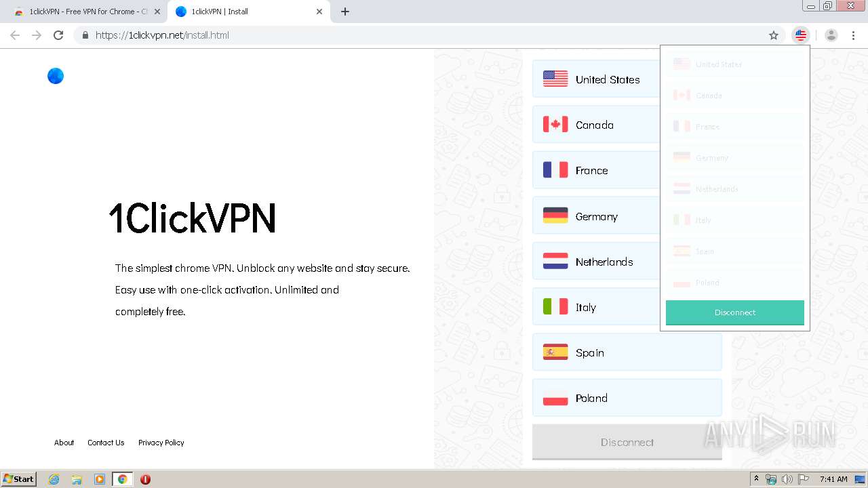This screenshot has width=868, height=488.
Task: Open the volume speaker tray icon
Action: click(x=787, y=479)
